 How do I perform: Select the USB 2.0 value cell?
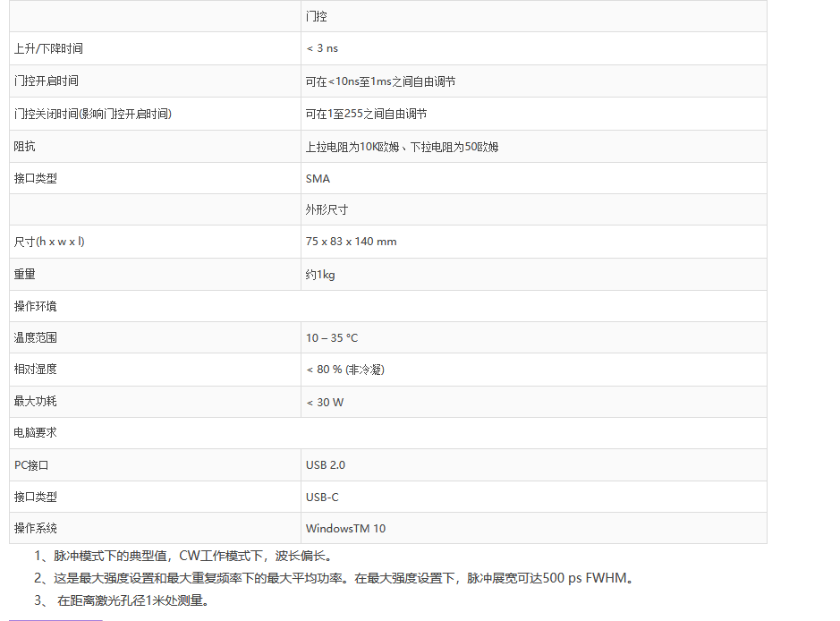326,464
